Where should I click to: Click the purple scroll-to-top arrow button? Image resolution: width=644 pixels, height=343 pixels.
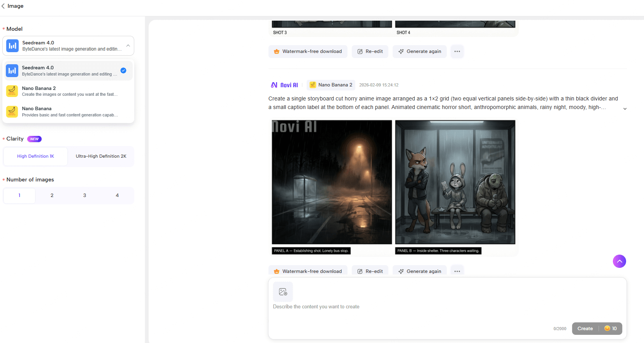[x=619, y=261]
